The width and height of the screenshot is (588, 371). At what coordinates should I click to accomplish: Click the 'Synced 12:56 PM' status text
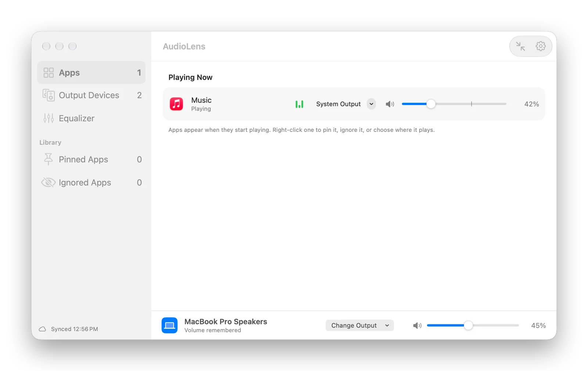[75, 329]
